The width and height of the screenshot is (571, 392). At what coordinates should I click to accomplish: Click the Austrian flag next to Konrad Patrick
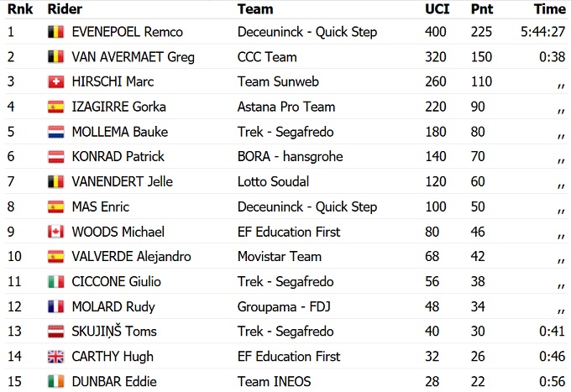click(x=55, y=157)
